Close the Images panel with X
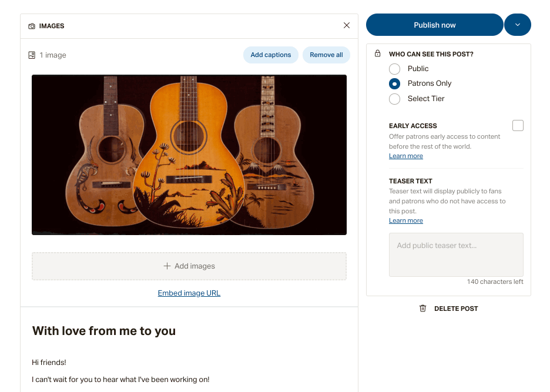Image resolution: width=550 pixels, height=392 pixels. [347, 25]
